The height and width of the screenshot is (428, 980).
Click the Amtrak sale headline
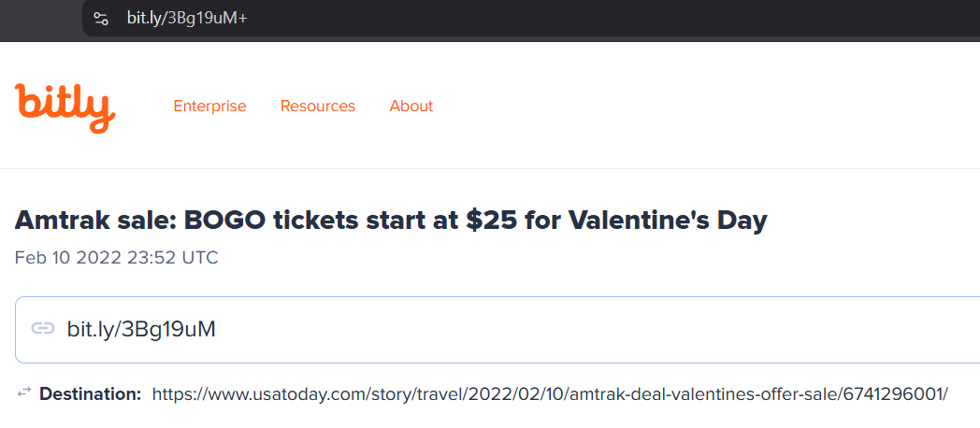pos(391,221)
